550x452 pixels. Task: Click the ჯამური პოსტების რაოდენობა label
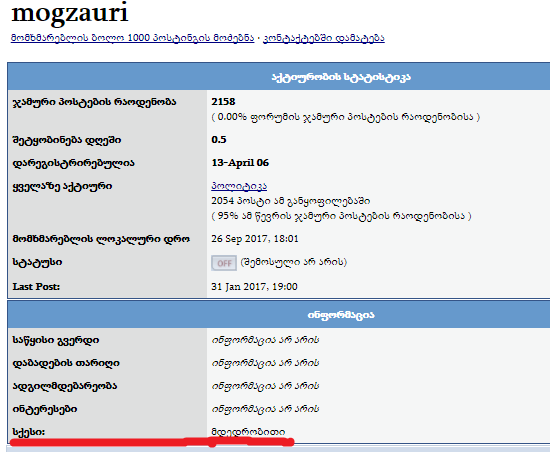pos(94,102)
